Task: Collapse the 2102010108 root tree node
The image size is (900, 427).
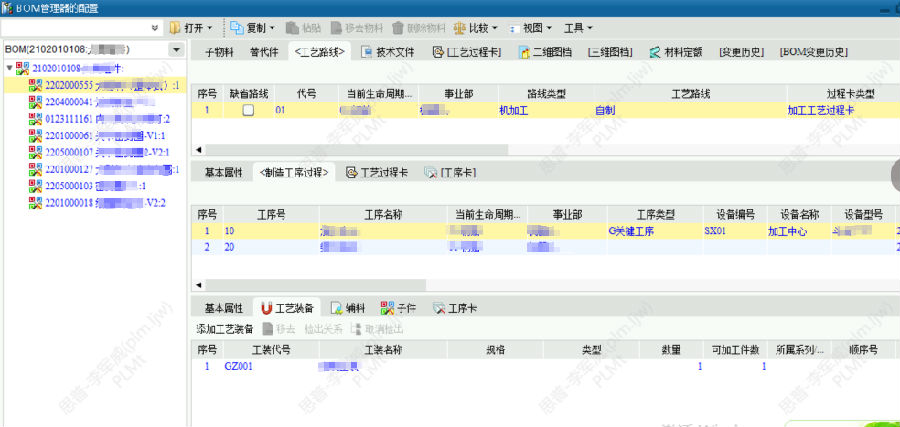Action: click(9, 69)
